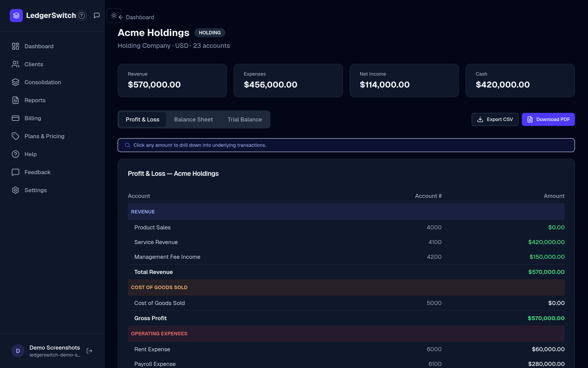Click account number 5000
588x368 pixels.
pos(434,303)
